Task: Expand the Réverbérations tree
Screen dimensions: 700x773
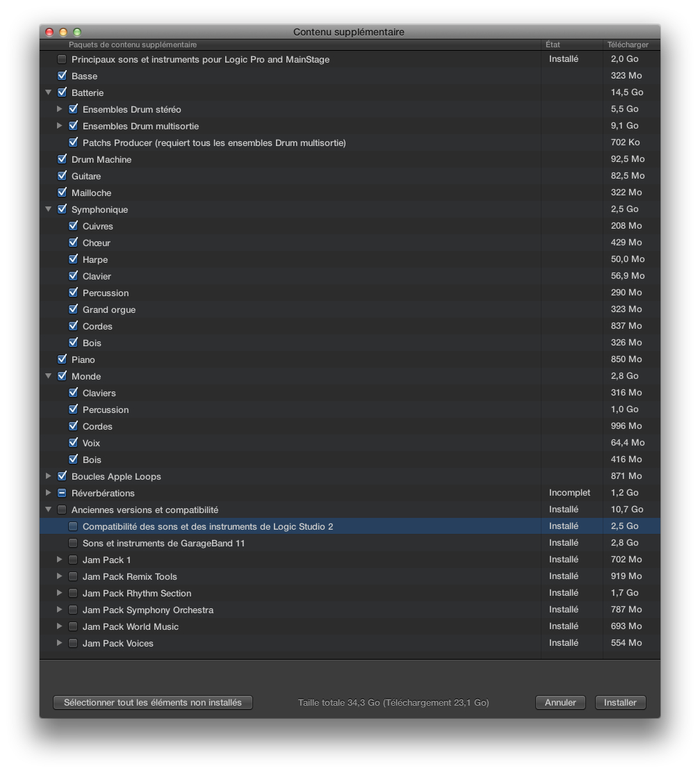Action: (x=48, y=493)
